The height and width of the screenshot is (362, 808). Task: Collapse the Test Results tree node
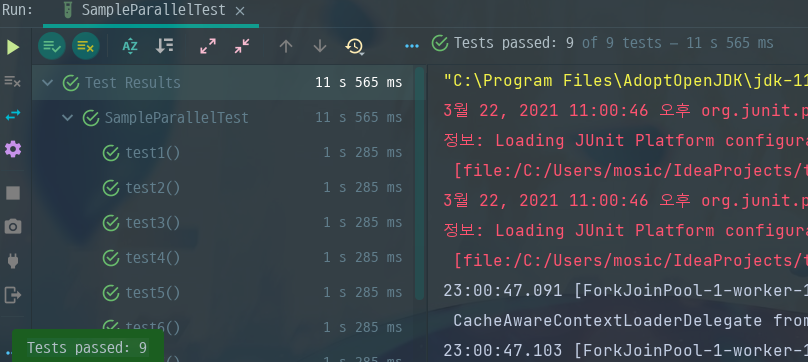(x=47, y=83)
